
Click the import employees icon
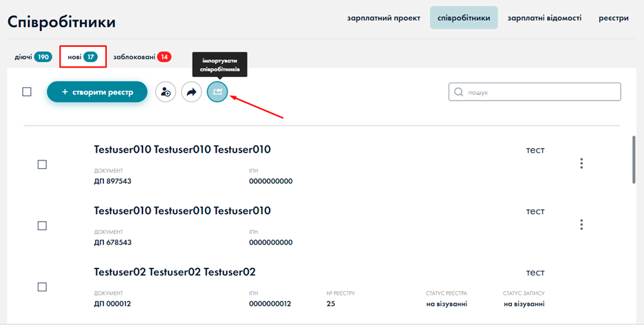click(x=217, y=92)
